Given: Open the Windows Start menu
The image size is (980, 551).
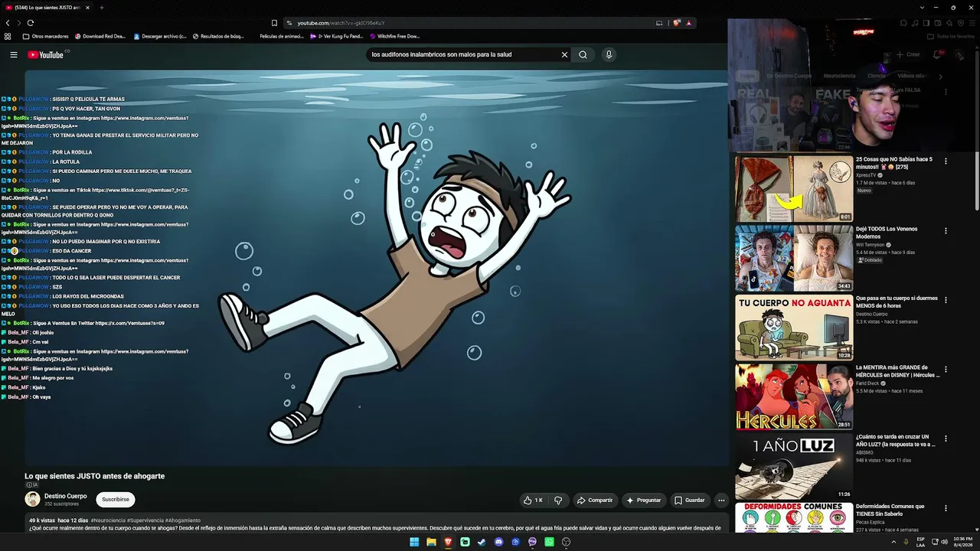Looking at the screenshot, I should [414, 542].
